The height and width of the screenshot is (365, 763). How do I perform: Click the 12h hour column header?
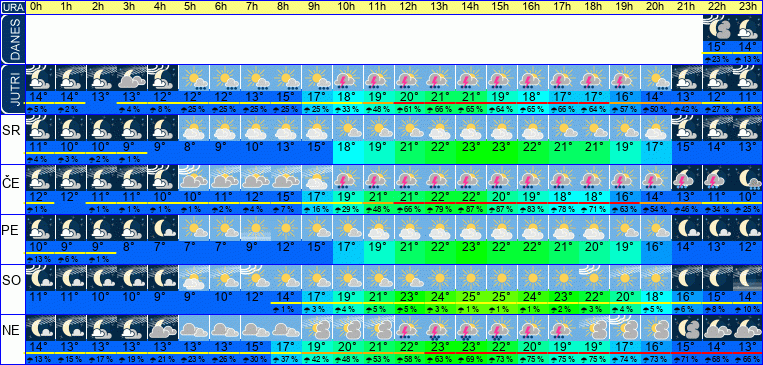408,7
